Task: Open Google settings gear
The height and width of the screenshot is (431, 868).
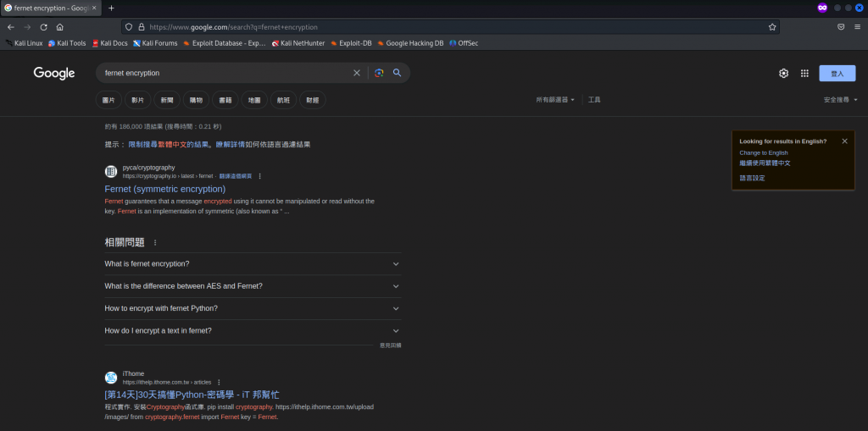Action: [783, 73]
